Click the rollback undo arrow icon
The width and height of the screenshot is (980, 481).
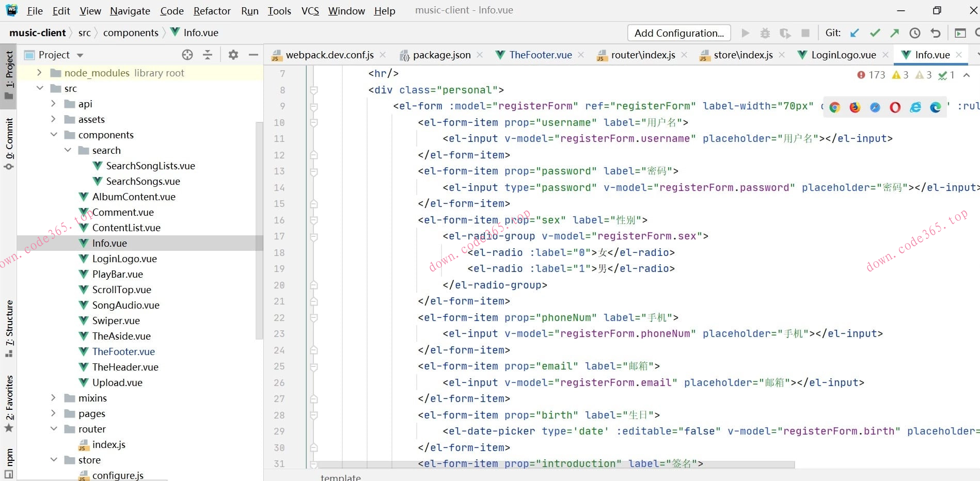coord(935,33)
